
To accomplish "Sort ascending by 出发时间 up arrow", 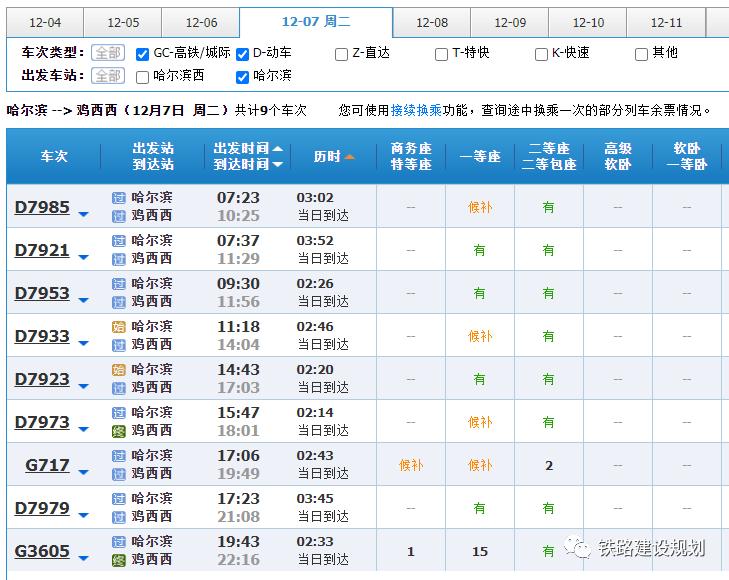I will tap(278, 149).
